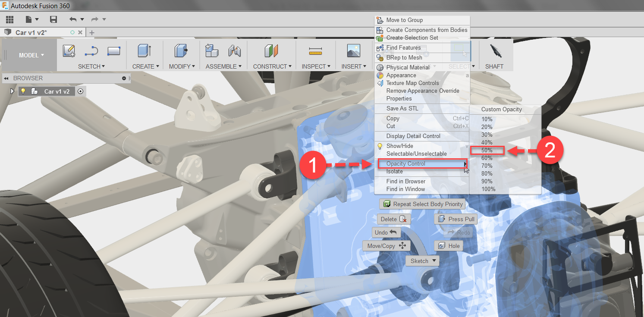
Task: Open the Extrude tool in Create panel
Action: [145, 51]
